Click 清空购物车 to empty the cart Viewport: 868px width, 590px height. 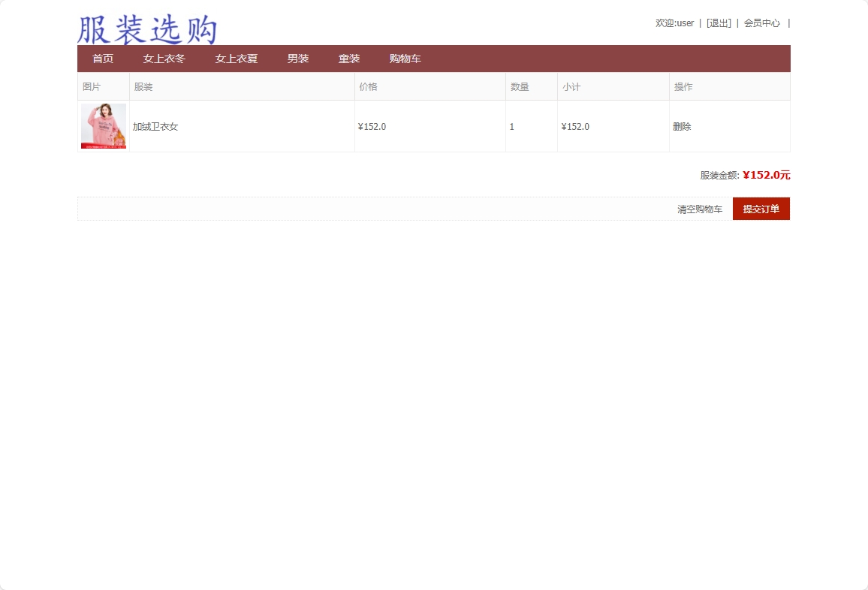pos(700,209)
